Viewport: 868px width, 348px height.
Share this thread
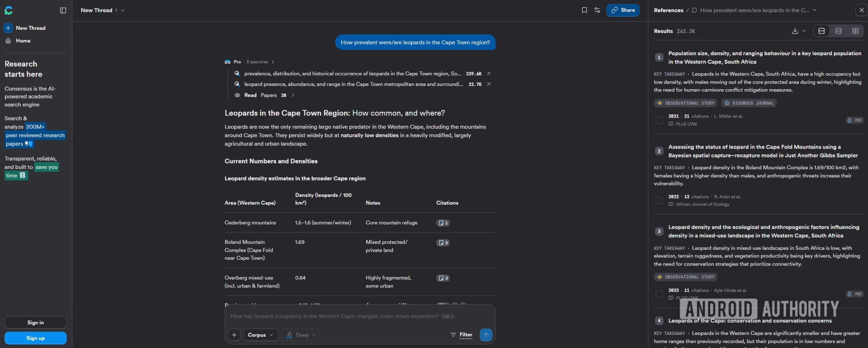(x=623, y=10)
